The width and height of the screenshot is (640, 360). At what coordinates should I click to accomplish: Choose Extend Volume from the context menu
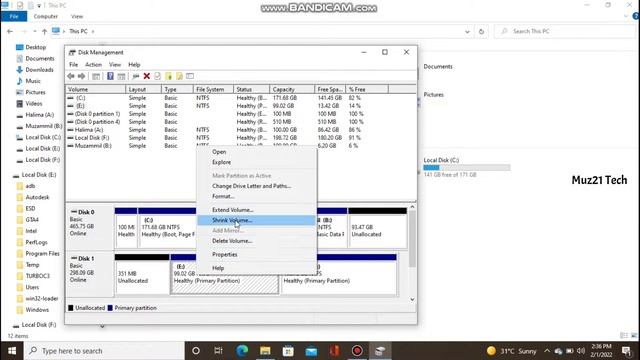[256, 210]
